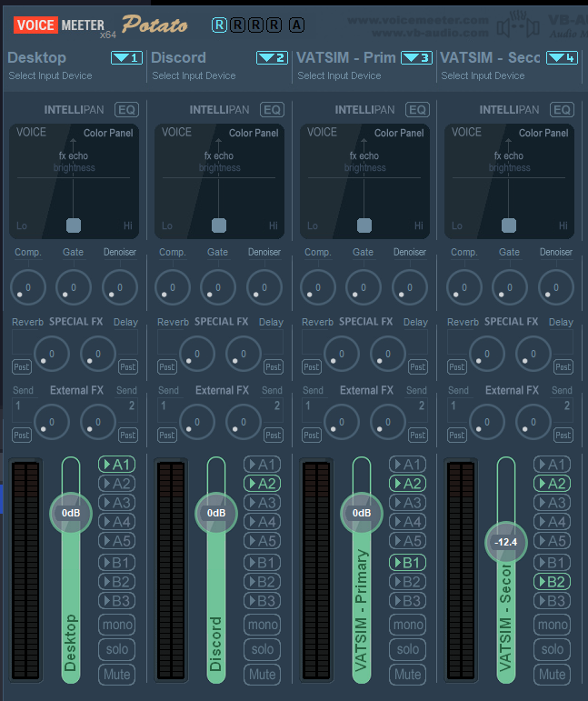Click the Discord strip Gate knob
The height and width of the screenshot is (701, 588).
tap(218, 287)
